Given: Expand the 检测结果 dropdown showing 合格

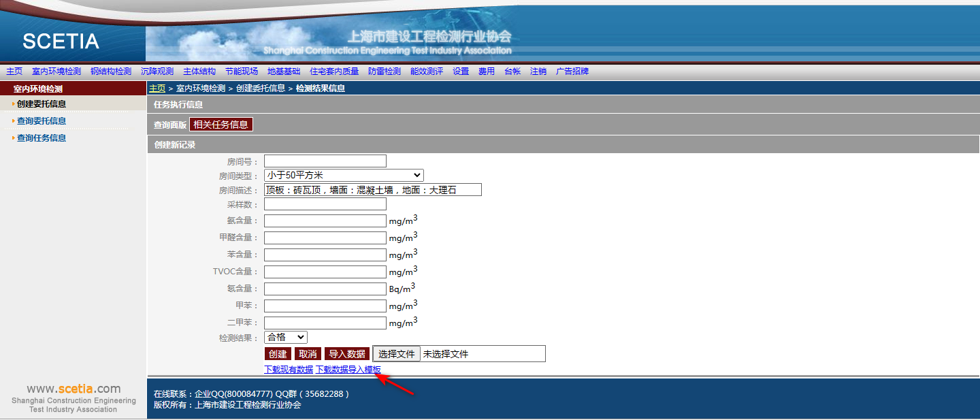Looking at the screenshot, I should (x=285, y=338).
